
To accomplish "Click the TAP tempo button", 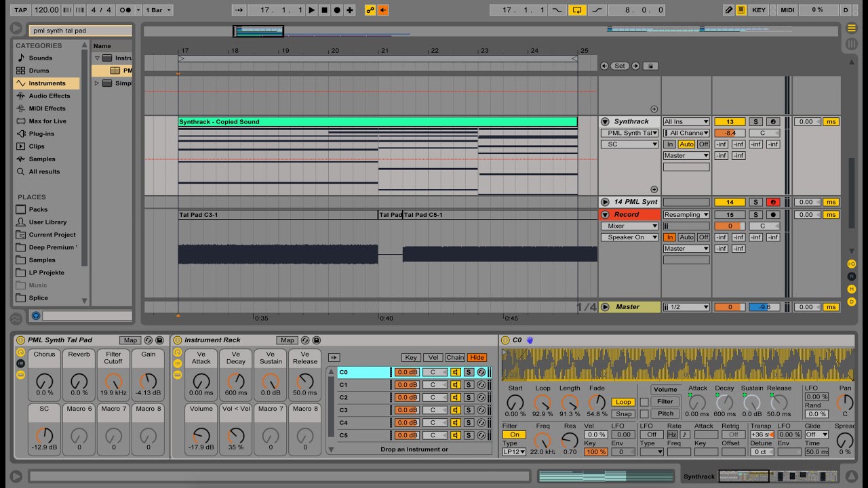I will (21, 10).
